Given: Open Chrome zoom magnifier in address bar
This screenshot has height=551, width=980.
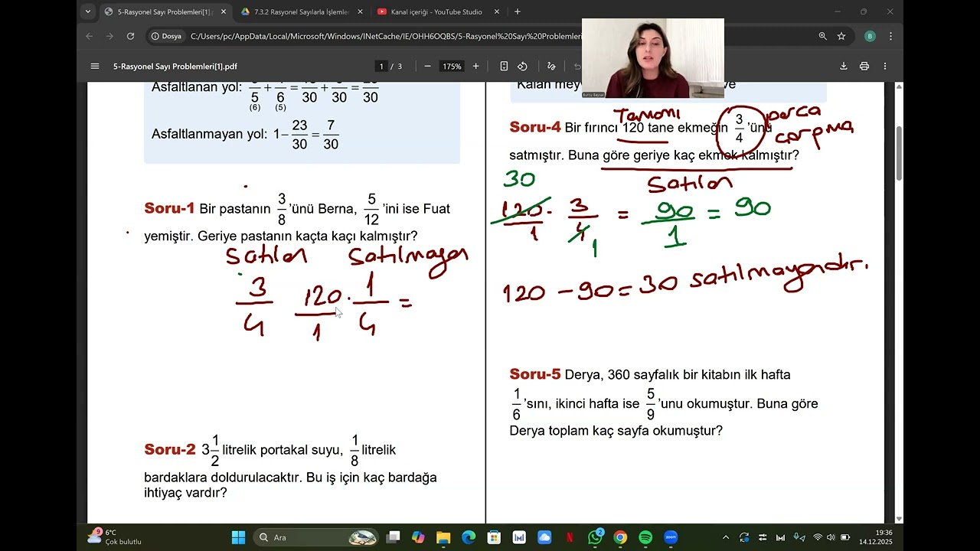Looking at the screenshot, I should [823, 36].
